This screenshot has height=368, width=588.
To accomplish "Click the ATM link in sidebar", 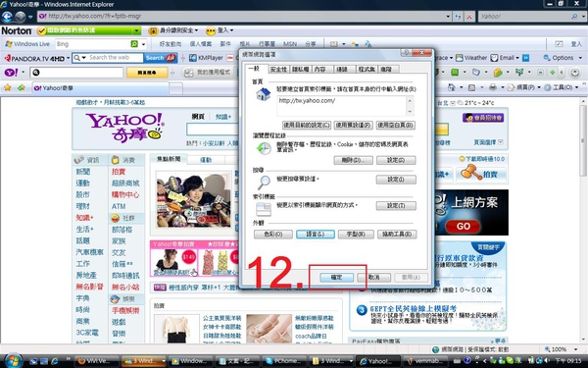I will pos(119,206).
